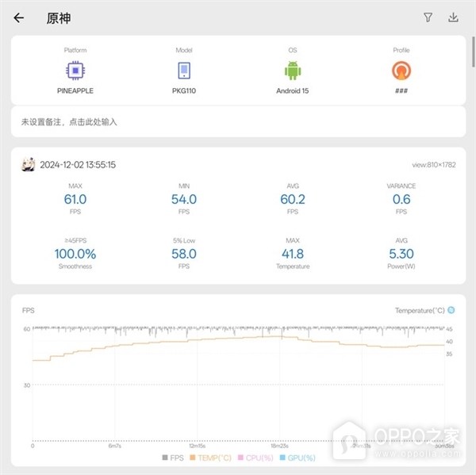This screenshot has width=476, height=475.
Task: Select MIN FPS value 54.0
Action: click(184, 199)
